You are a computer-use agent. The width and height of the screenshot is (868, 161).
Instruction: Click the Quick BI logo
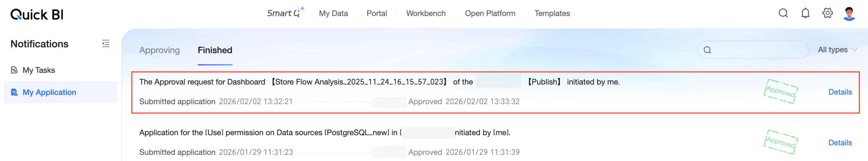37,14
